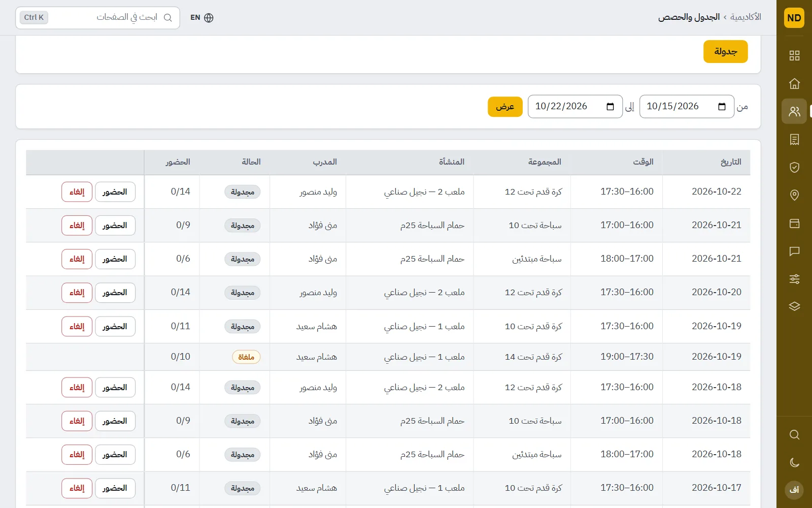Open الحضور for 2026-10-22 session
Viewport: 812px width, 508px height.
[115, 192]
